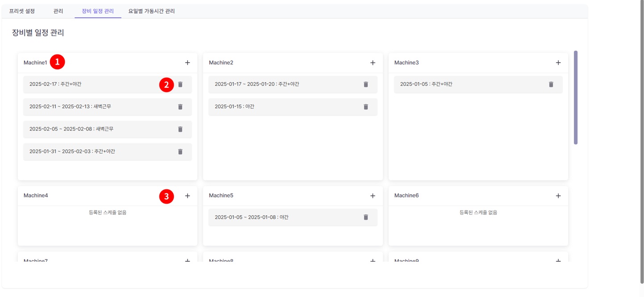Delete the 2025-02-11 ~ 2025-02-13 새벽근무 schedule

click(180, 107)
